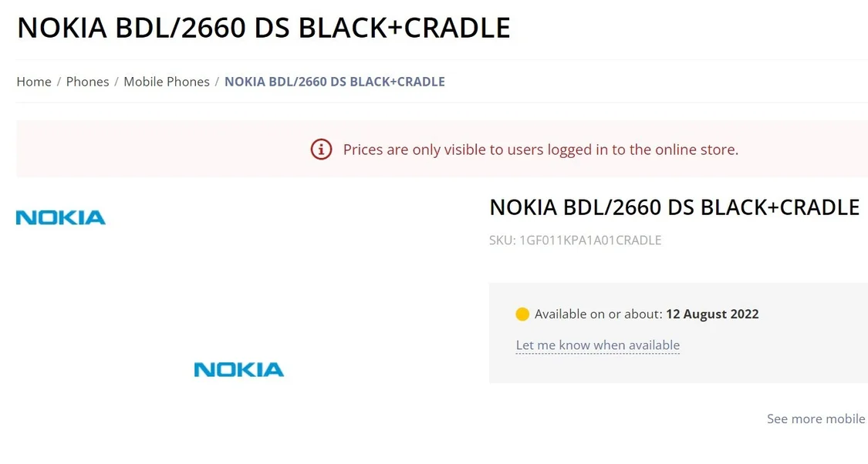868x464 pixels.
Task: Click the slash separator after Home
Action: click(59, 82)
